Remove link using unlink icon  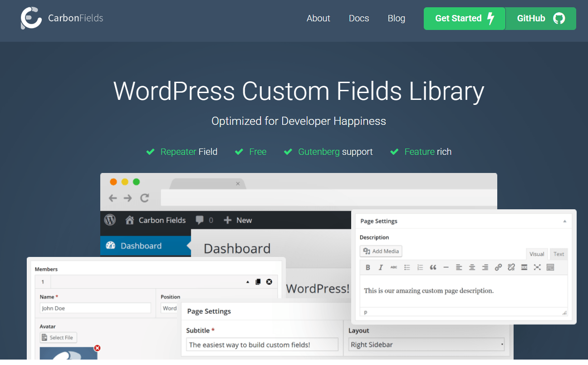tap(511, 267)
